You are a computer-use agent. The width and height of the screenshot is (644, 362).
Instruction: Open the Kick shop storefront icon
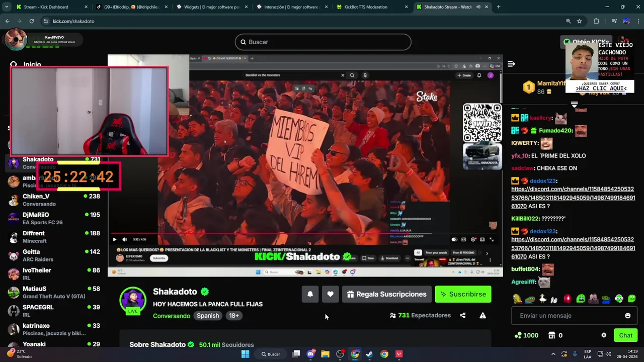(x=551, y=335)
